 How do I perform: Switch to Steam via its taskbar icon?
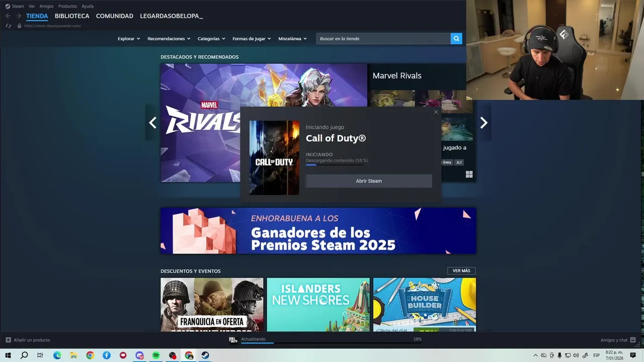coord(205,355)
